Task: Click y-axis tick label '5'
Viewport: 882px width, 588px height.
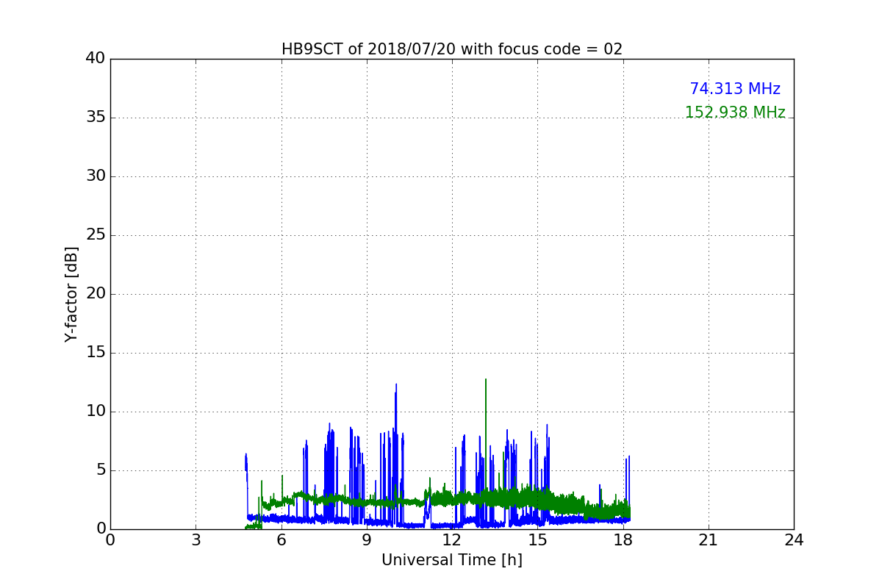Action: (x=101, y=470)
